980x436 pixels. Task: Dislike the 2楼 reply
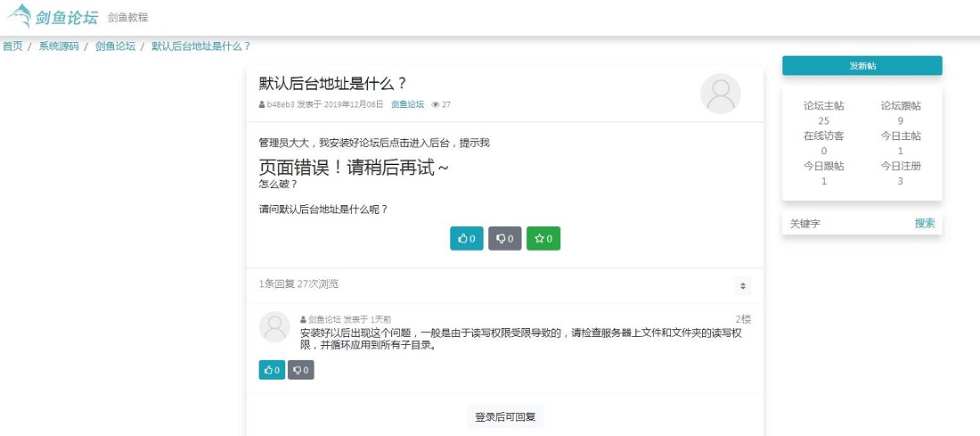coord(300,370)
